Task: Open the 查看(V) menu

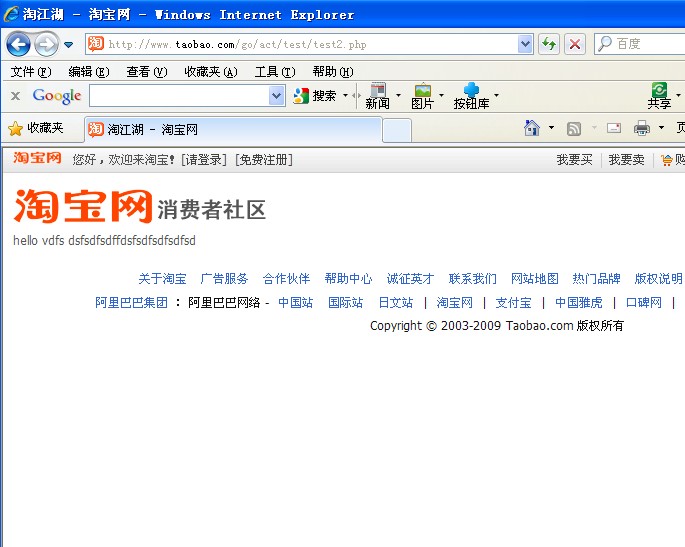Action: [x=147, y=72]
